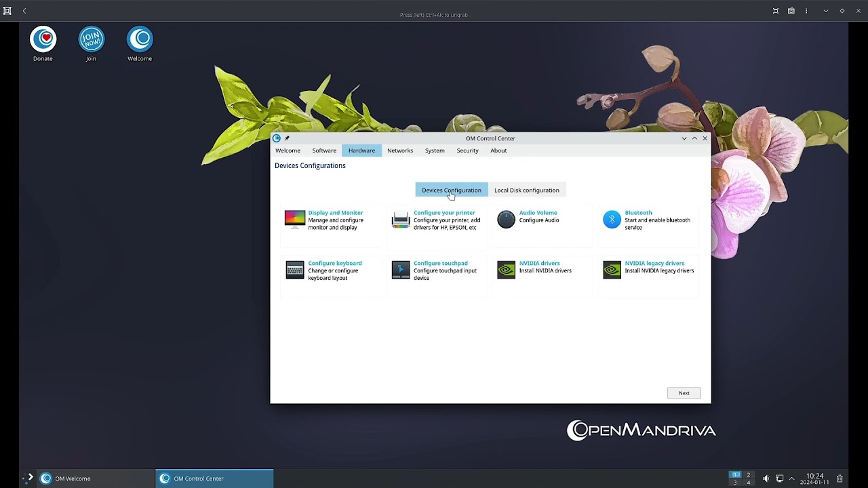Open the Join desktop icon
The image size is (868, 488).
click(91, 44)
